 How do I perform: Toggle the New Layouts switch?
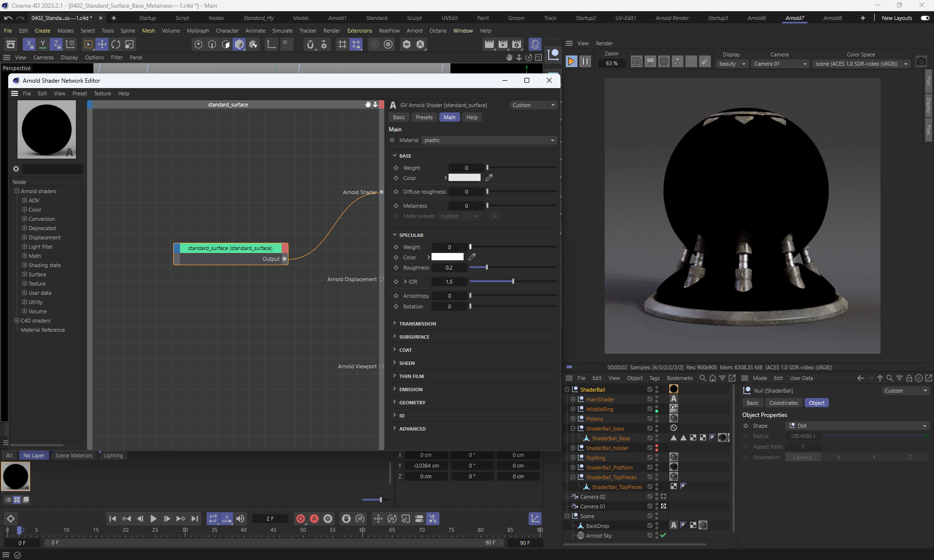[925, 18]
